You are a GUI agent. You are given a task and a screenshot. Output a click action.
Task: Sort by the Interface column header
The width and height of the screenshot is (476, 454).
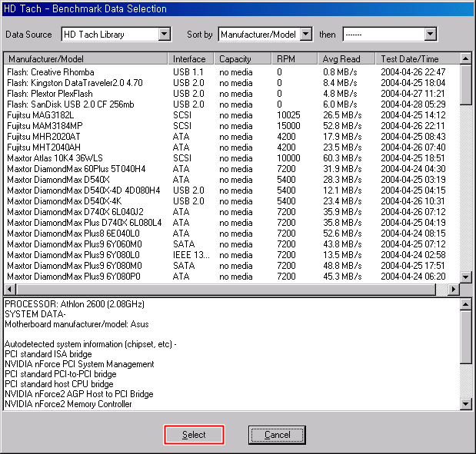coord(191,59)
